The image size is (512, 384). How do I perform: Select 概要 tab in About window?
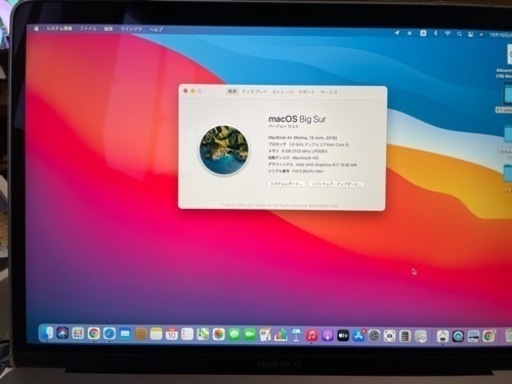232,91
